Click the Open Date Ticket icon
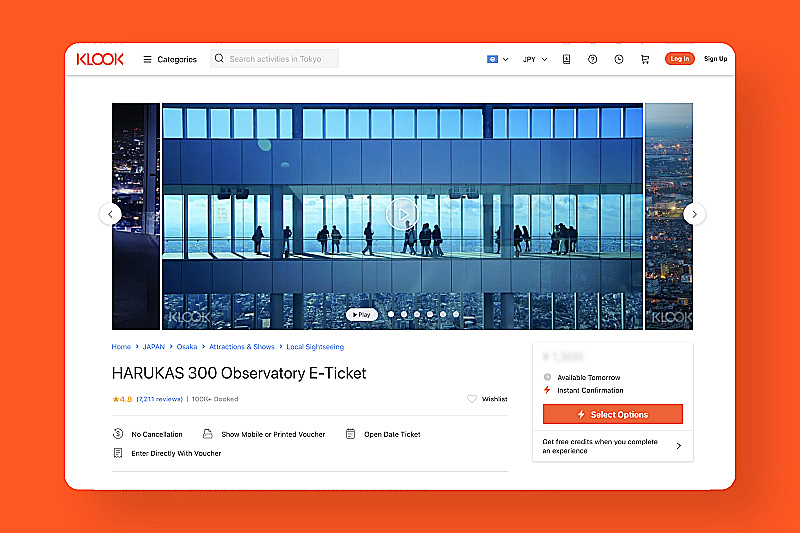 click(x=351, y=434)
